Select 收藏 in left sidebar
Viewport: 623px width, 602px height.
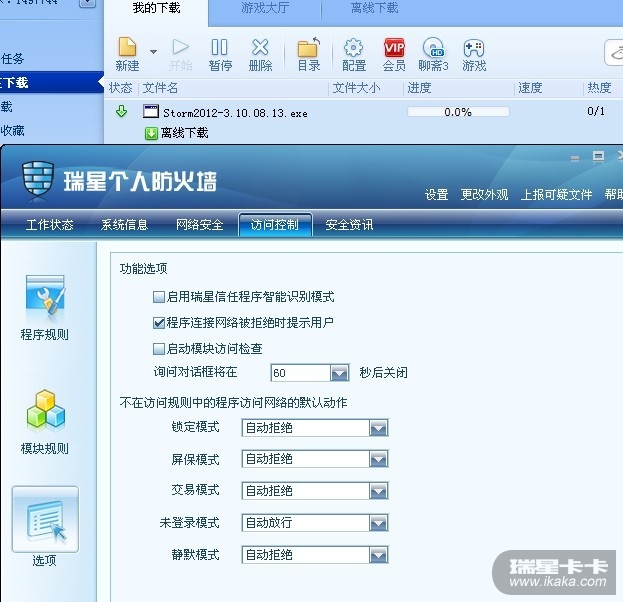(x=12, y=130)
